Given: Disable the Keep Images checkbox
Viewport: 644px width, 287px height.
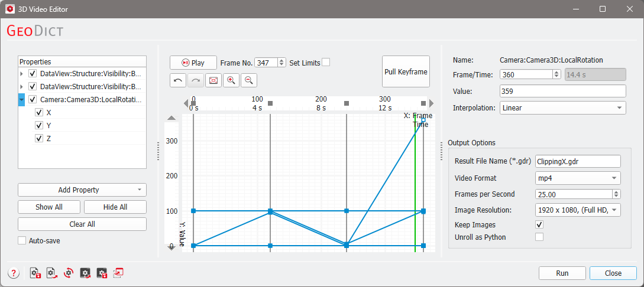Looking at the screenshot, I should click(539, 224).
